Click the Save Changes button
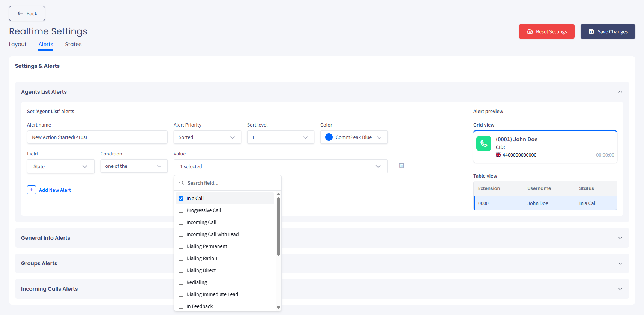The width and height of the screenshot is (644, 315). coord(608,31)
